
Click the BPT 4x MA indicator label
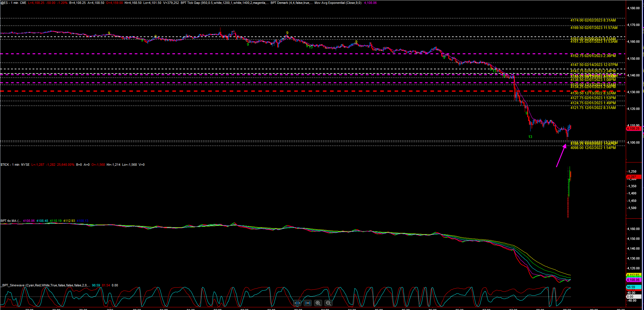click(11, 221)
